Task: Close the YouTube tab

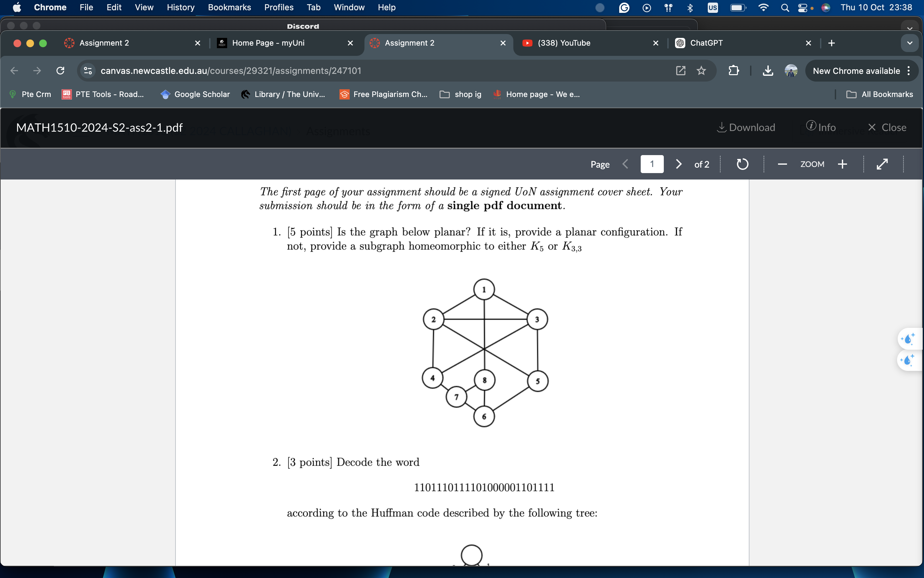Action: point(655,43)
